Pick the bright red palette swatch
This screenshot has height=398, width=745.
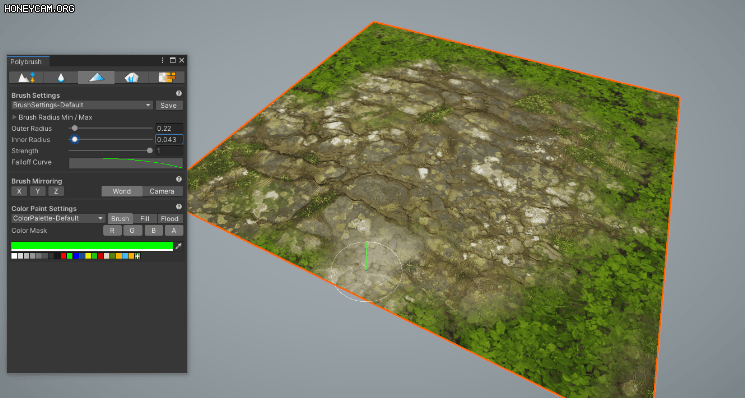[x=63, y=256]
